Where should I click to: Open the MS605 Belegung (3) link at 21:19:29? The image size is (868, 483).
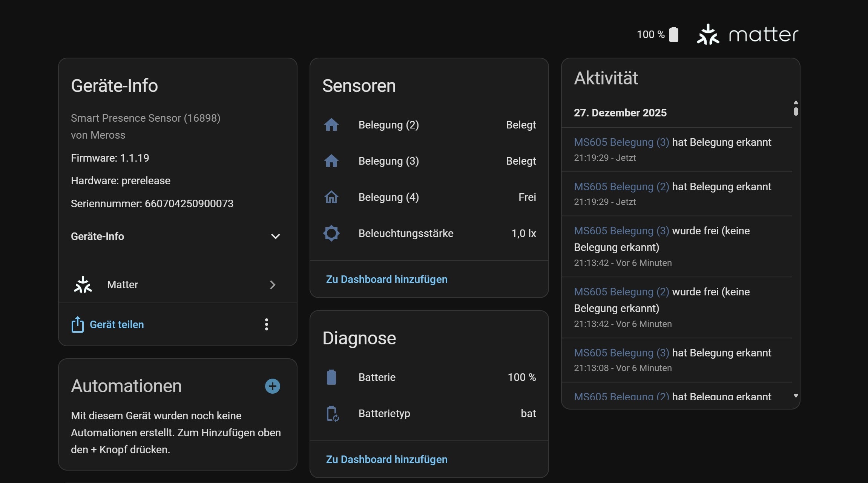point(621,142)
